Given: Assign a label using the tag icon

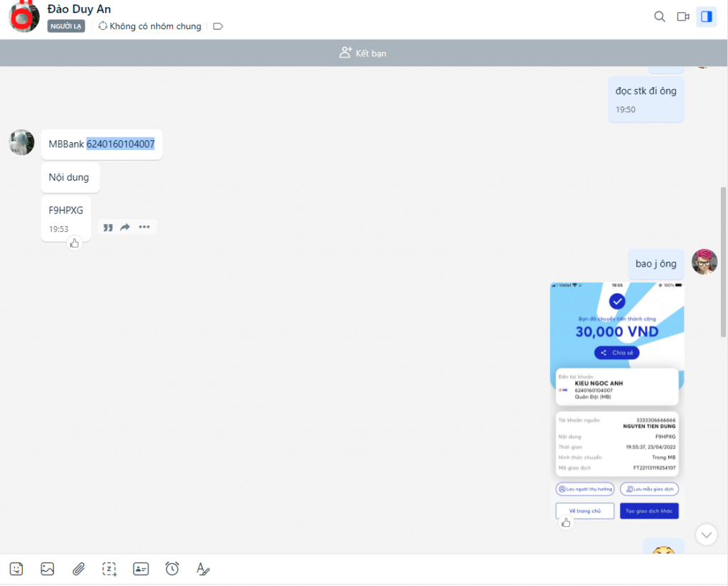Looking at the screenshot, I should tap(218, 26).
